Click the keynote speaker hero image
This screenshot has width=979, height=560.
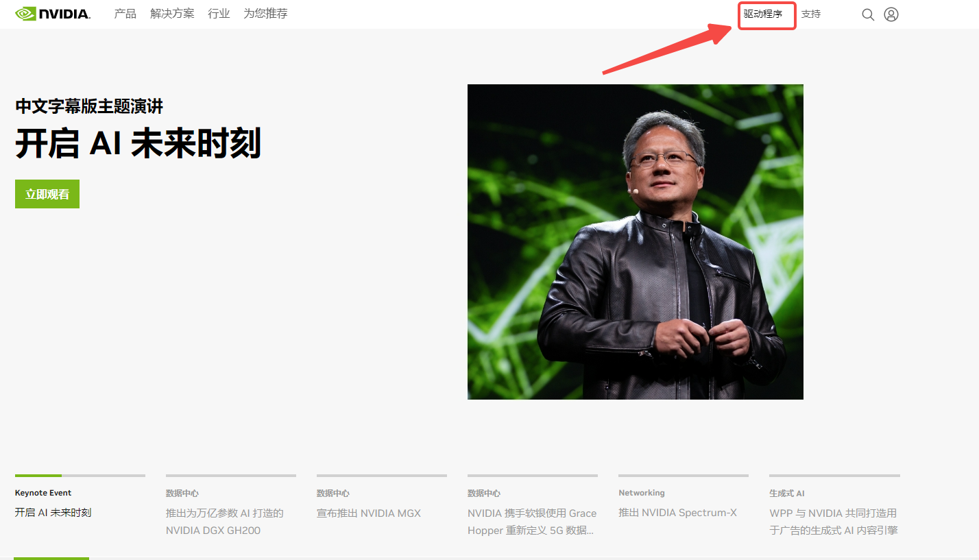(x=635, y=241)
